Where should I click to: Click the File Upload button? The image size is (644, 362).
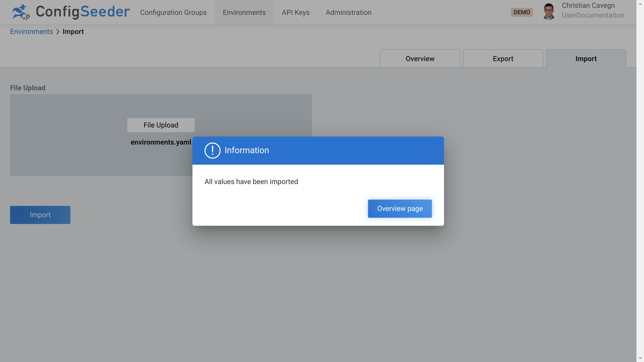pyautogui.click(x=161, y=125)
